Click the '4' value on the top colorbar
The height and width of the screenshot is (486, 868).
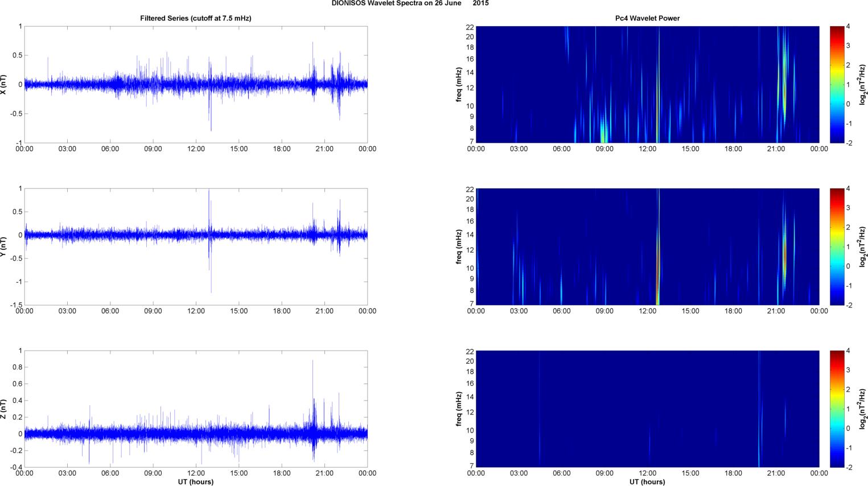tap(848, 26)
